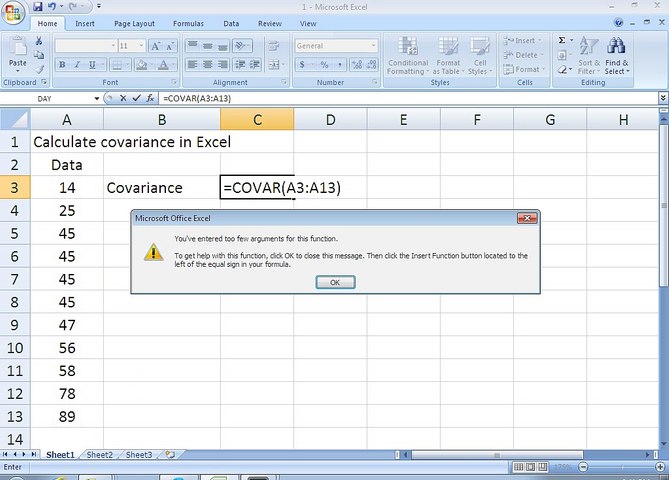This screenshot has height=480, width=669.
Task: Undo the last action in Quick Access Toolbar
Action: (x=52, y=6)
